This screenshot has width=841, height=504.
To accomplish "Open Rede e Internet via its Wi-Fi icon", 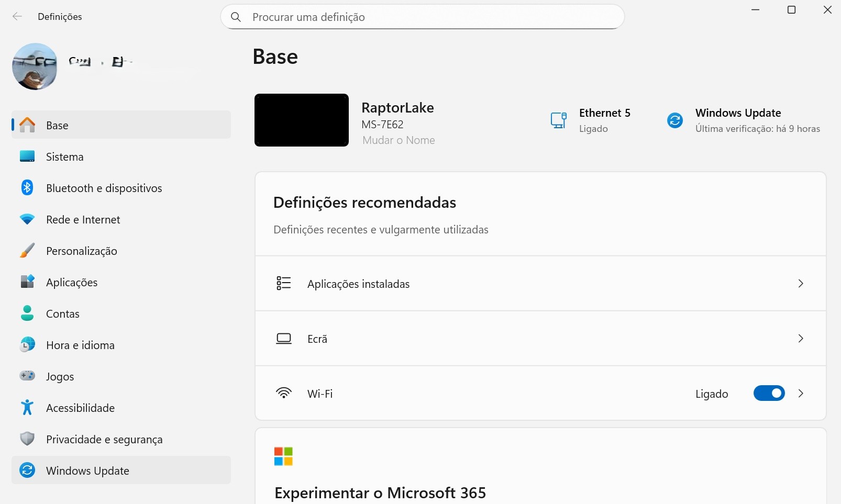I will [27, 219].
